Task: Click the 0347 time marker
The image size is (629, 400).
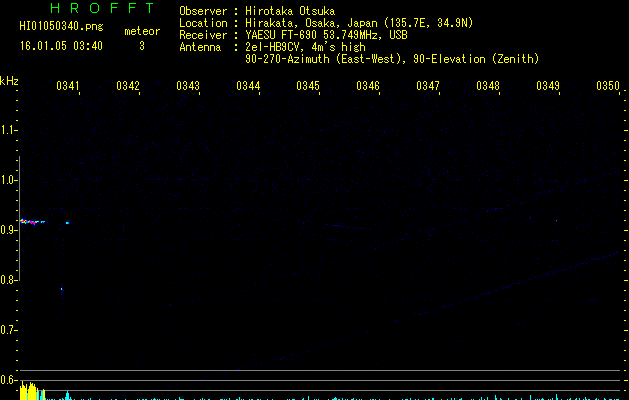Action: click(428, 86)
